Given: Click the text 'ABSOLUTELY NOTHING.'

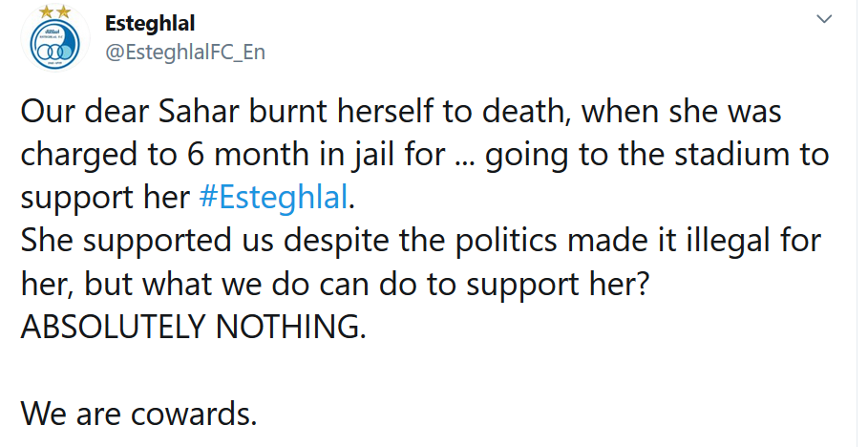Looking at the screenshot, I should 193,327.
